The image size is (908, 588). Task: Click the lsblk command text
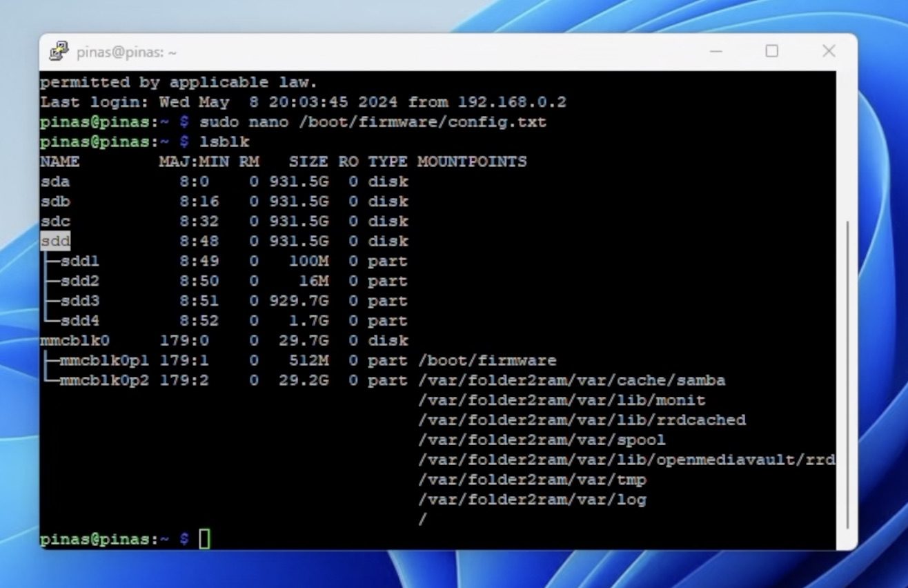point(224,142)
